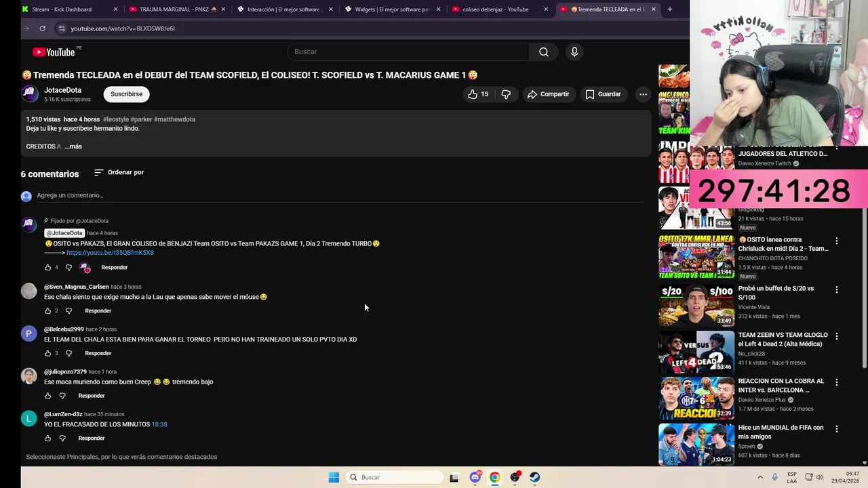Dislike the video
Viewport: 868px width, 488px height.
pyautogui.click(x=506, y=94)
